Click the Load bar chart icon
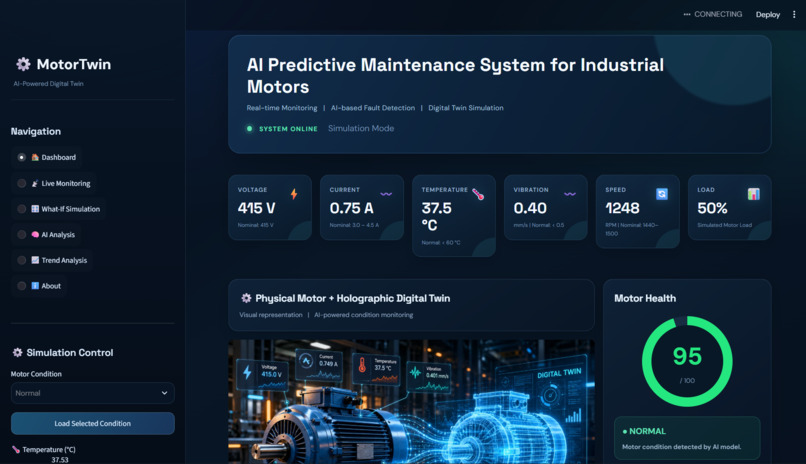Image resolution: width=806 pixels, height=464 pixels. [x=754, y=194]
